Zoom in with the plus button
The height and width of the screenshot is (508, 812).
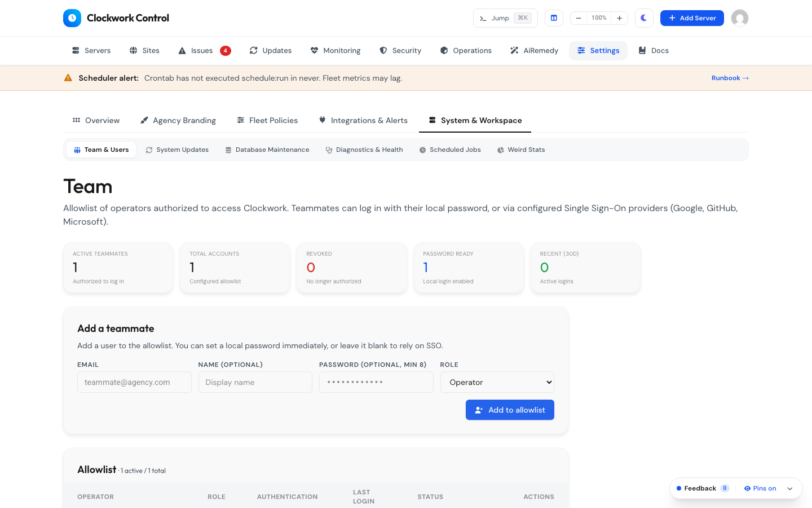619,18
